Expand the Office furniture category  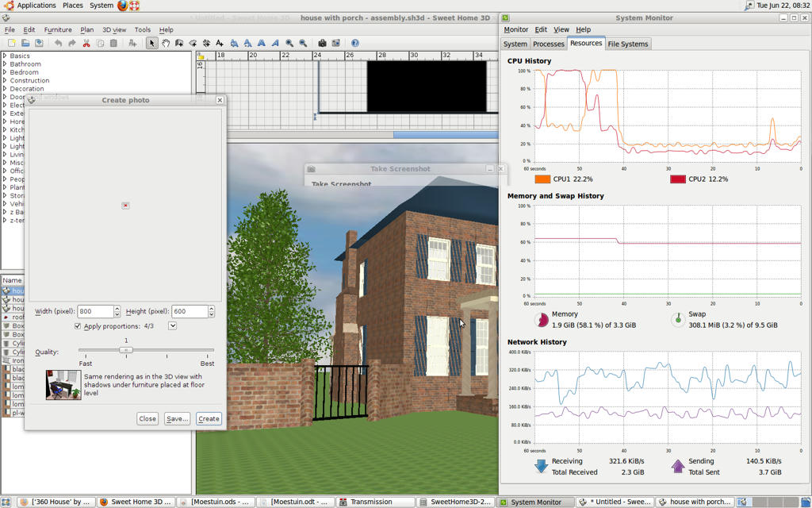point(5,171)
